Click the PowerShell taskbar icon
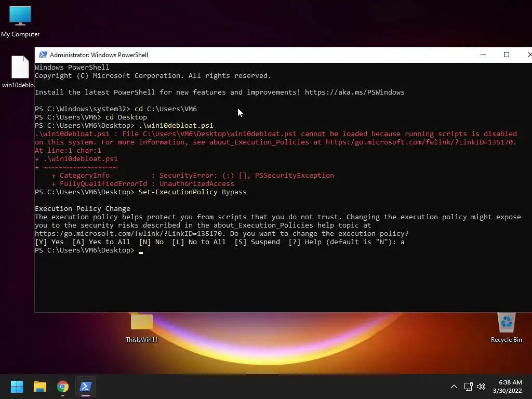The height and width of the screenshot is (399, 532). (x=86, y=387)
